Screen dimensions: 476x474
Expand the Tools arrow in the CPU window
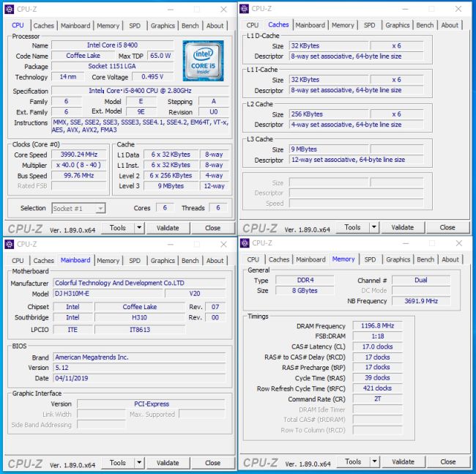(x=139, y=227)
